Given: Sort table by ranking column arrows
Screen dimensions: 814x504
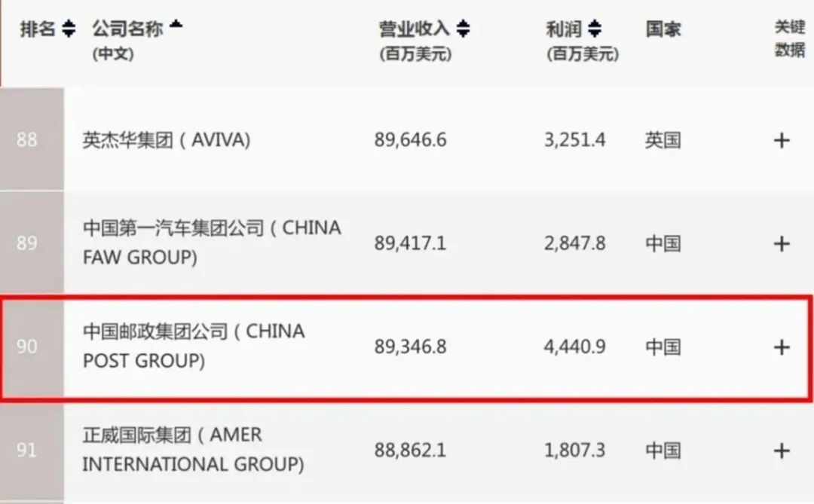Looking at the screenshot, I should tap(69, 29).
